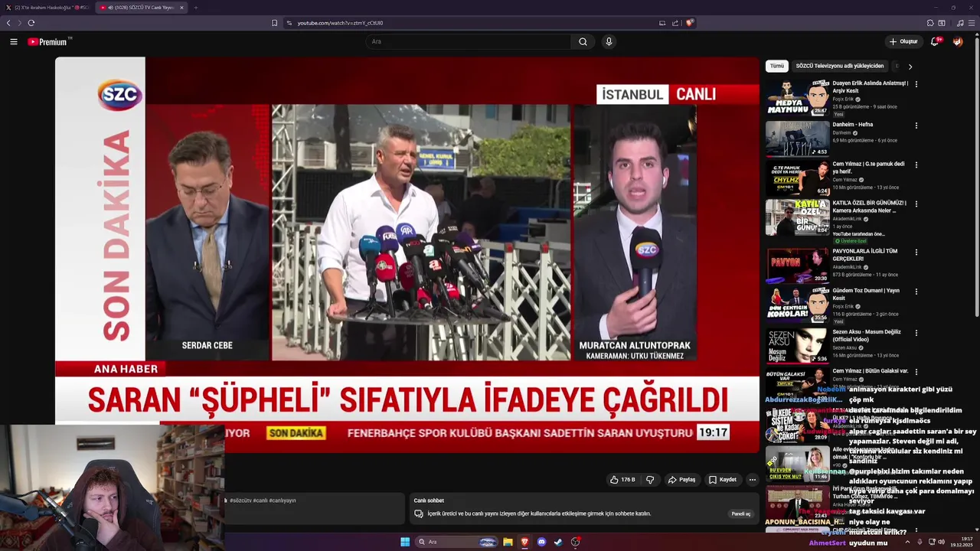Viewport: 980px width, 551px height.
Task: Click the #sözcütv hashtag in description
Action: [x=240, y=500]
